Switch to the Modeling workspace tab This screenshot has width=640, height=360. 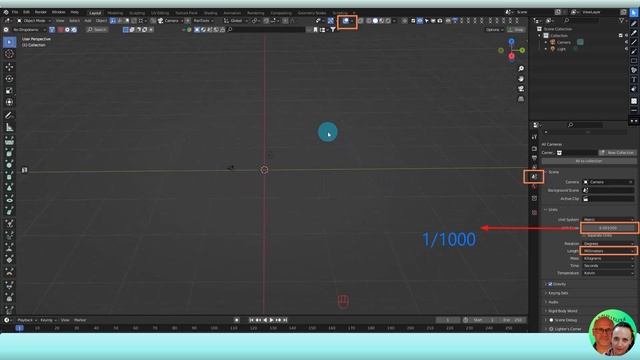pyautogui.click(x=115, y=13)
